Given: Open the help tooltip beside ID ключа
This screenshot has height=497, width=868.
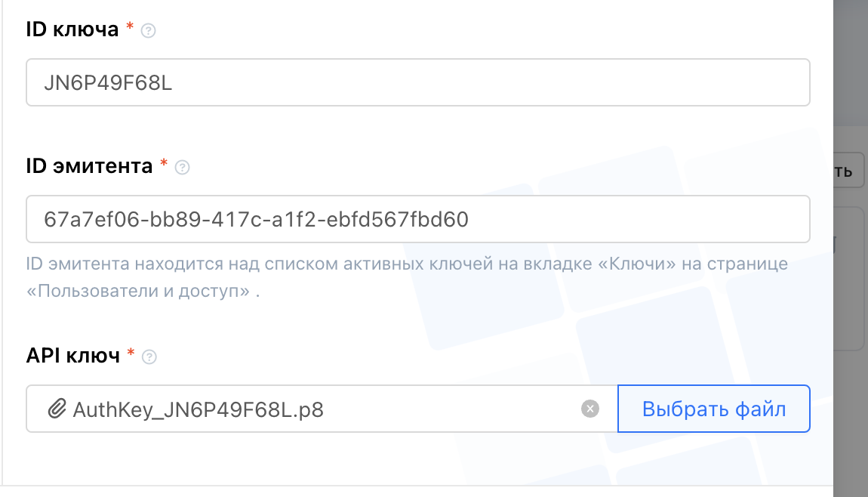Looking at the screenshot, I should click(149, 30).
